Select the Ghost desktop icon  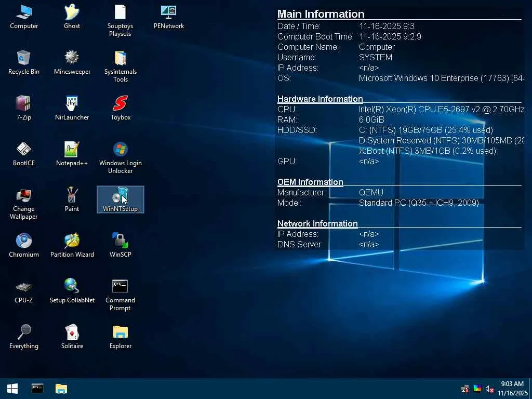72,17
